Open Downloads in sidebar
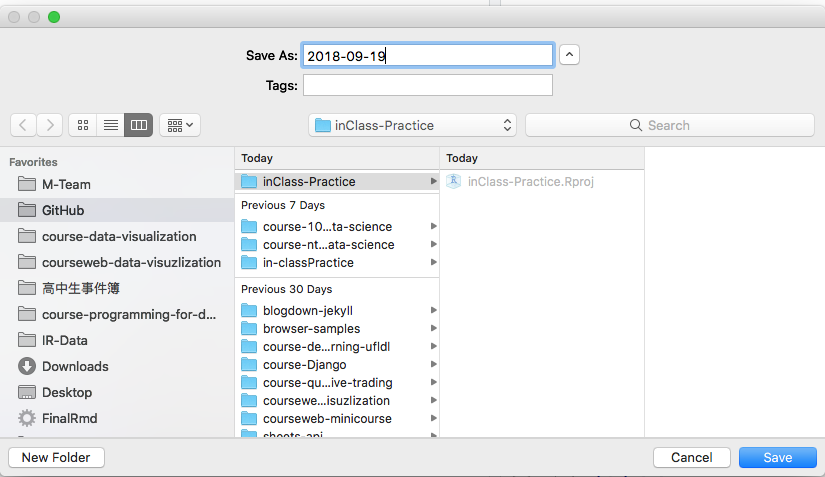Viewport: 825px width, 477px height. click(x=75, y=366)
